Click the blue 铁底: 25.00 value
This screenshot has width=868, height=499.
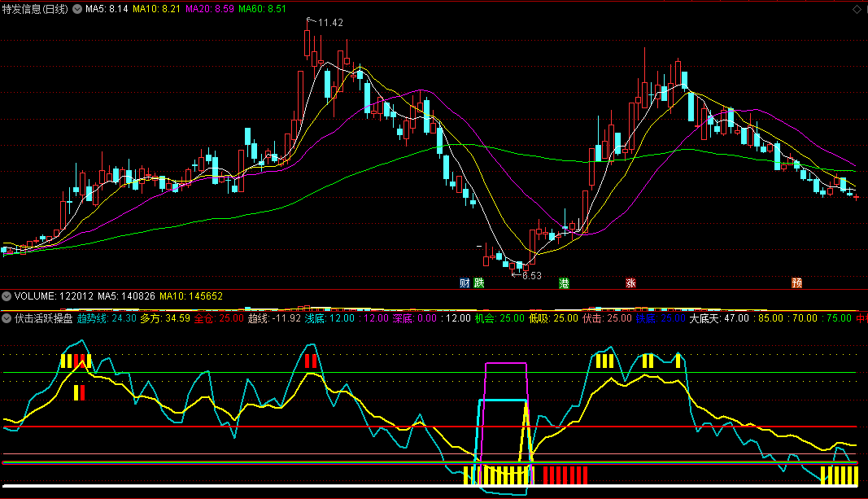661,318
